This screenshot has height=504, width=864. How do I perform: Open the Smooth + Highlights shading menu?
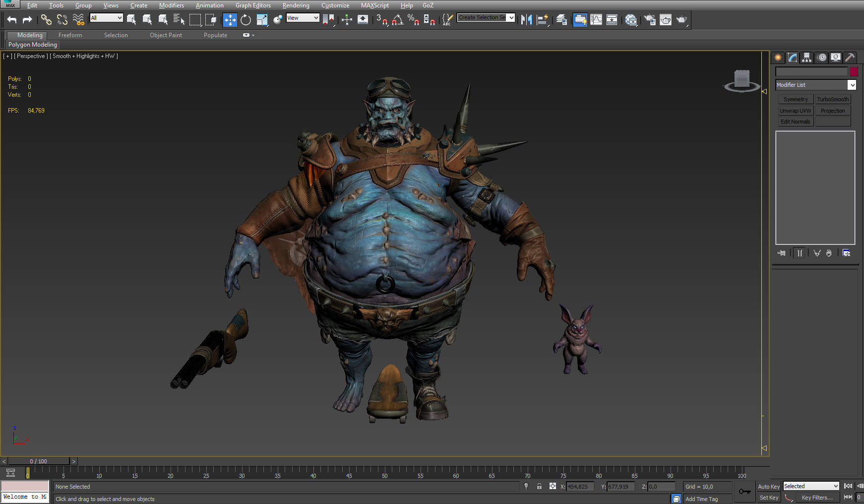pyautogui.click(x=84, y=56)
